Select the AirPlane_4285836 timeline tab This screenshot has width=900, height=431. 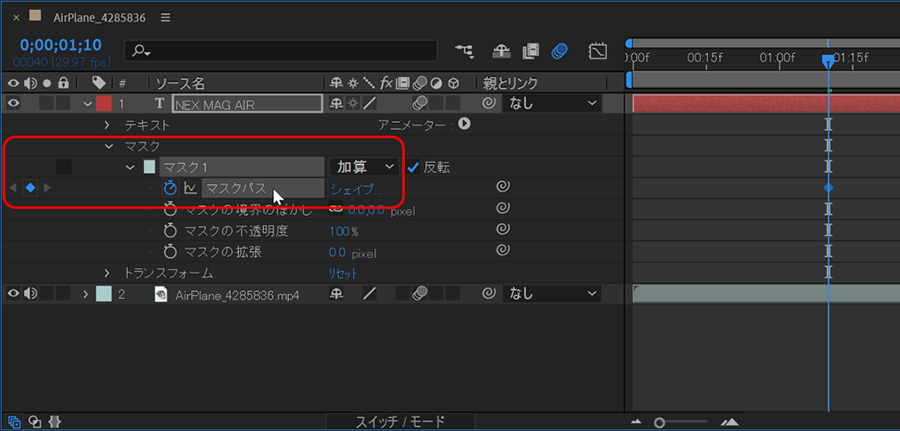(x=99, y=17)
